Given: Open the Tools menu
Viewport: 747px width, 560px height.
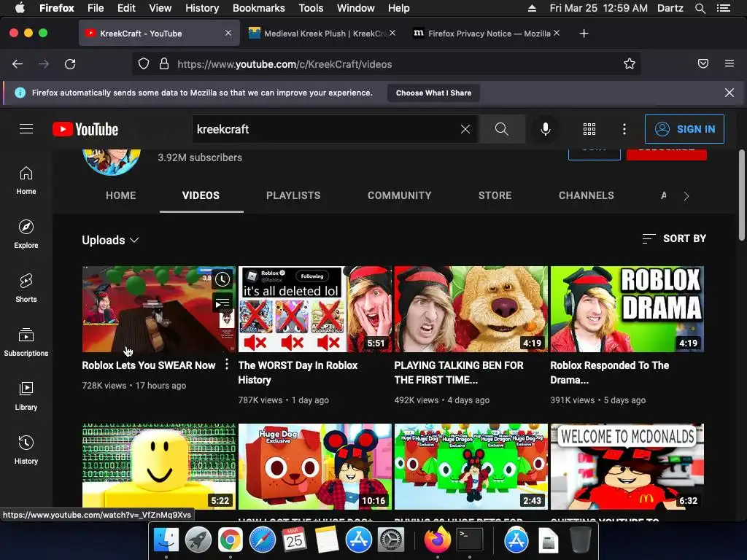Looking at the screenshot, I should click(x=311, y=8).
